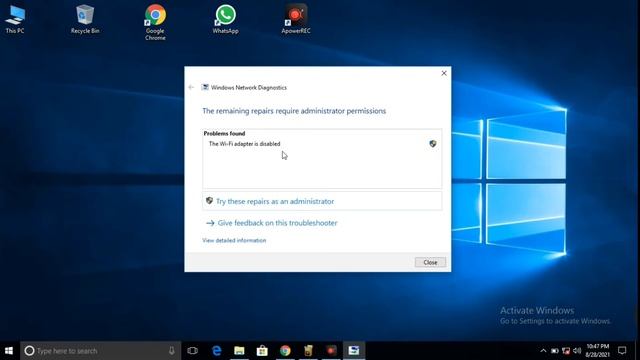Click the shield icon beside Wi-Fi problem
640x360 pixels.
tap(433, 144)
